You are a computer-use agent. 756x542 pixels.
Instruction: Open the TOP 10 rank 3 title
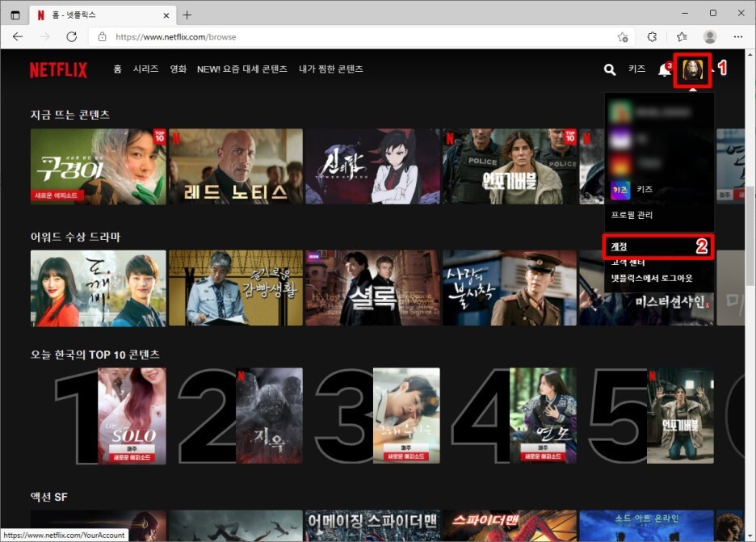point(406,416)
